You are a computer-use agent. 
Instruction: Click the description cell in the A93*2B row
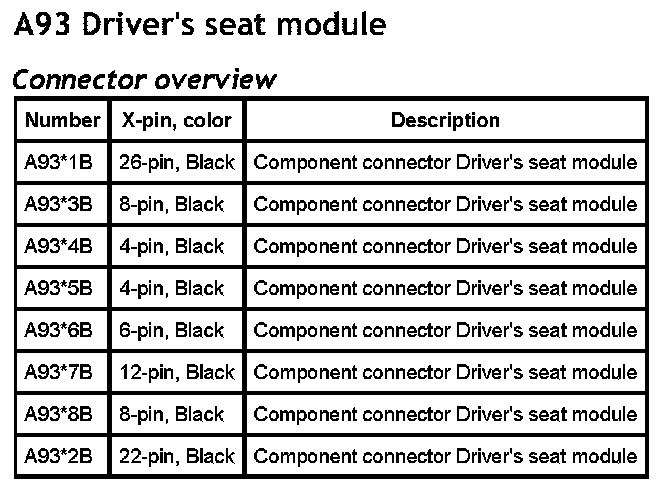445,456
